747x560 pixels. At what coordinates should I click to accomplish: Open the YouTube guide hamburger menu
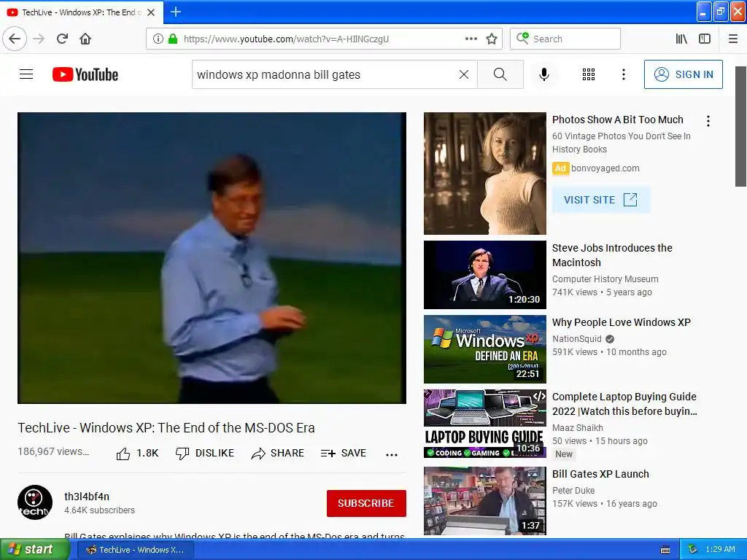[x=26, y=74]
